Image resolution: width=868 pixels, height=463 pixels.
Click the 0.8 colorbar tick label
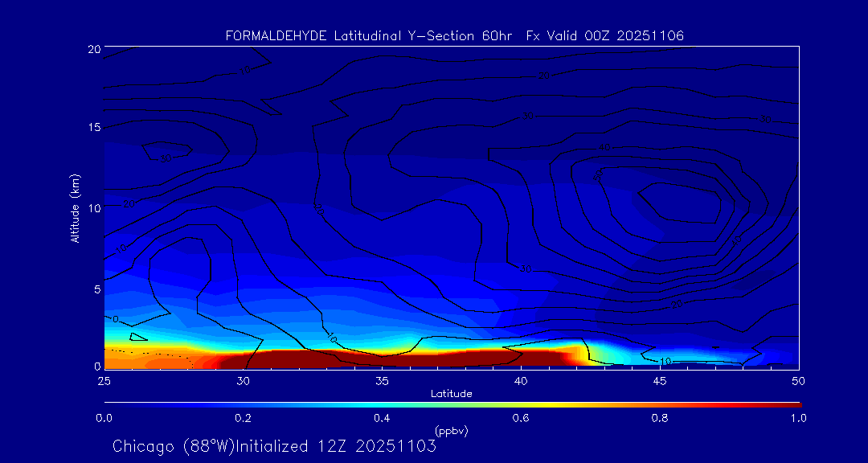(x=661, y=418)
